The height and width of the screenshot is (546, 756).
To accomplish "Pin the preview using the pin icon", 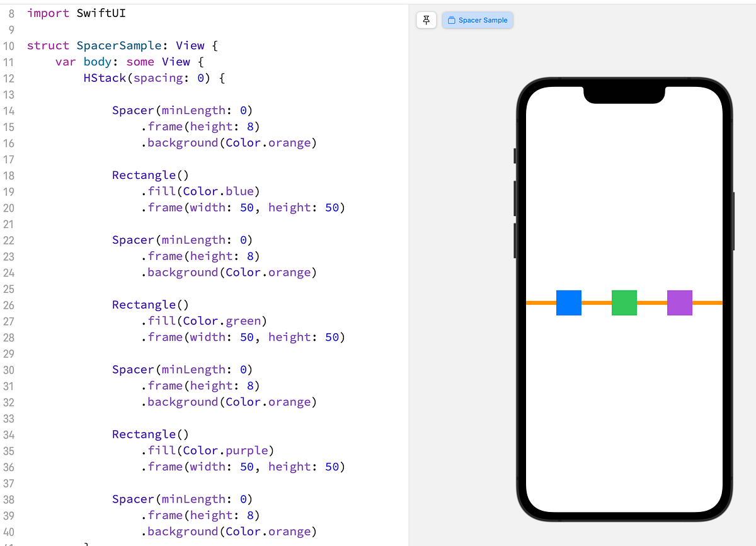I will coord(426,20).
